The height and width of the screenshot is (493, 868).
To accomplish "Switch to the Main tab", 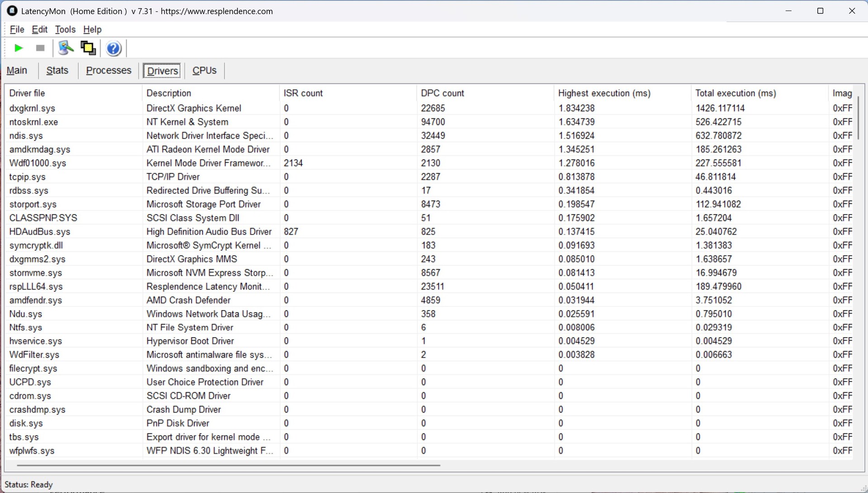I will [x=17, y=70].
